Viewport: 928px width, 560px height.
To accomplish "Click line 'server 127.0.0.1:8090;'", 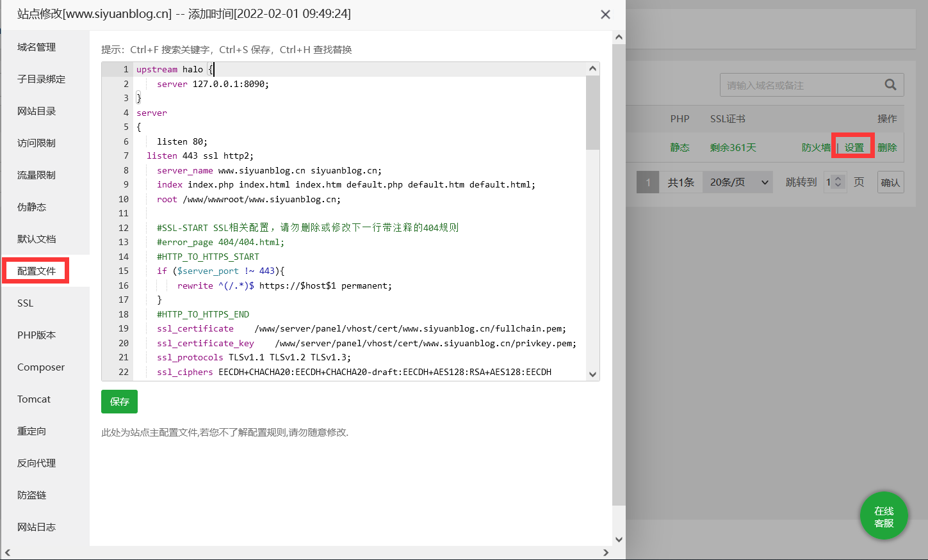I will pos(213,84).
